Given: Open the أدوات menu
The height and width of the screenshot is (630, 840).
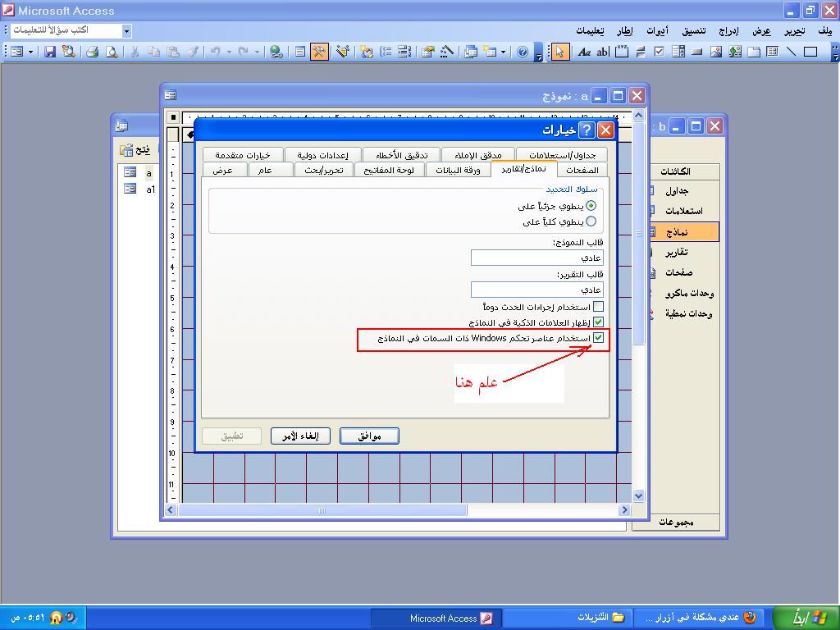Looking at the screenshot, I should (657, 31).
